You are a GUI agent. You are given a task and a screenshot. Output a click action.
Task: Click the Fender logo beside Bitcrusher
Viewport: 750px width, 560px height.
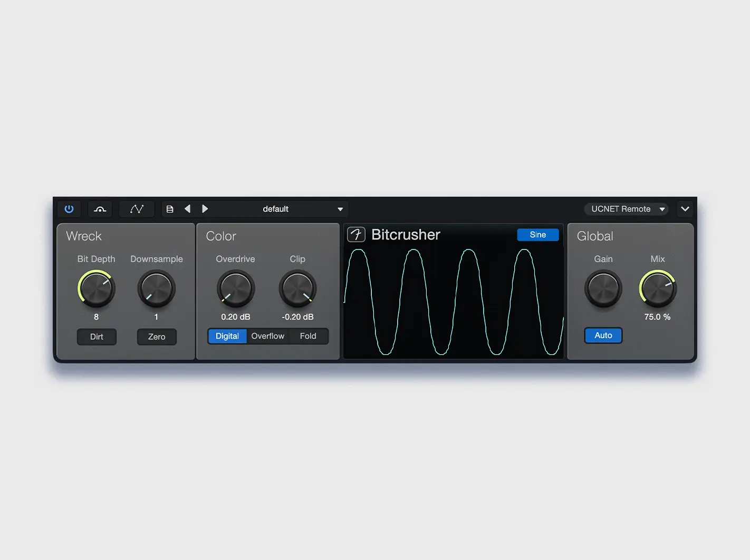coord(356,235)
